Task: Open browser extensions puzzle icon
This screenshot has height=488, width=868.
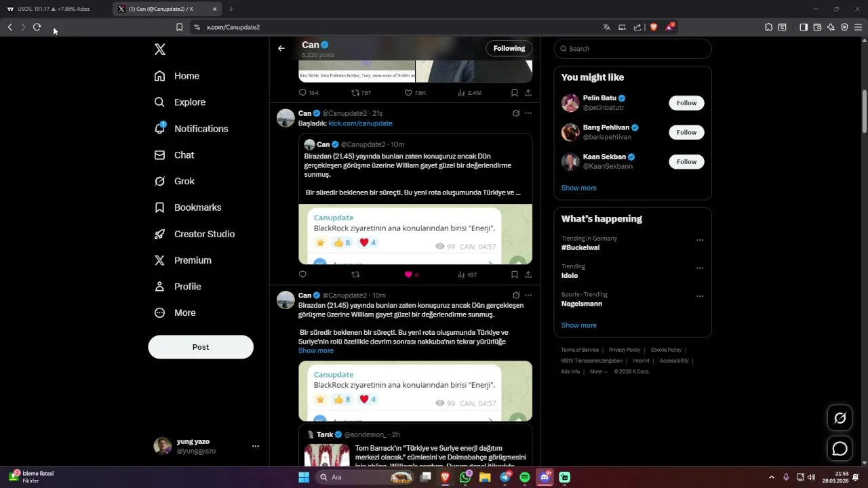Action: (768, 27)
